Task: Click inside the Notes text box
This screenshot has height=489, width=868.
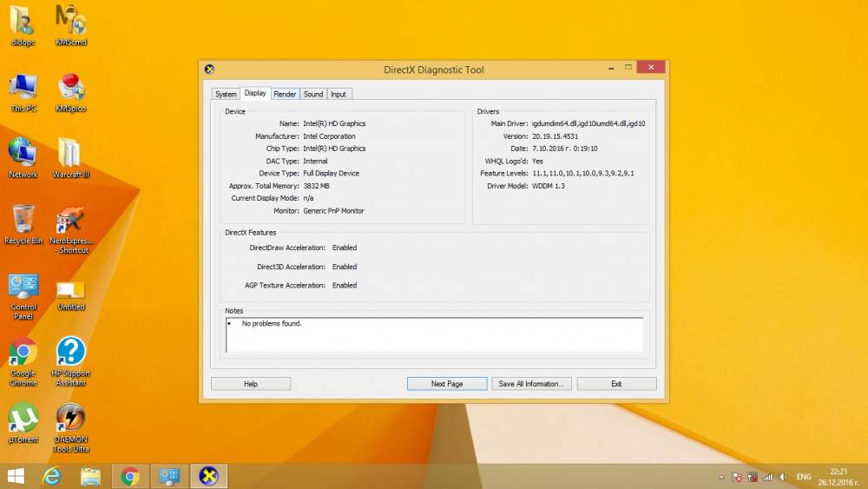Action: point(435,335)
